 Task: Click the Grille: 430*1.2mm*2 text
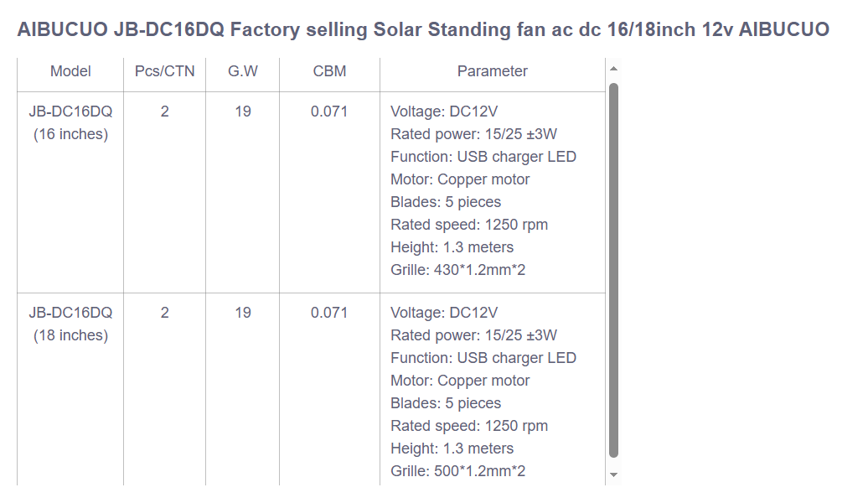tap(457, 270)
